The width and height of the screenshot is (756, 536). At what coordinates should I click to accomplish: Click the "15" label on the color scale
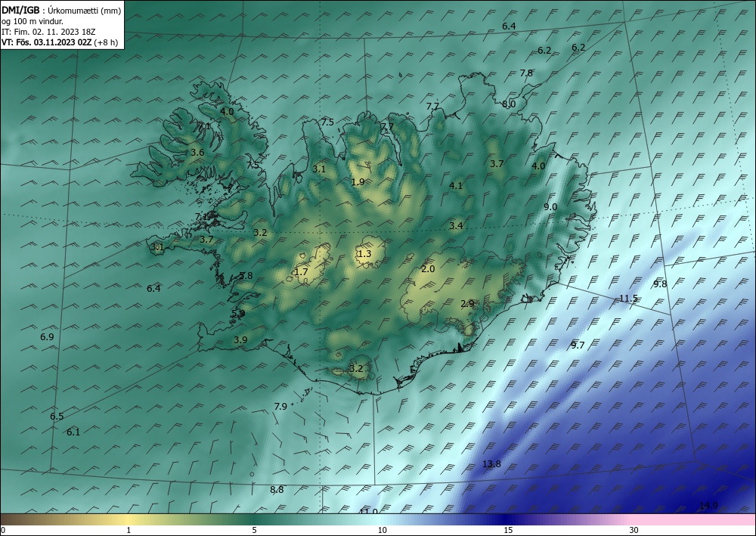(x=508, y=530)
